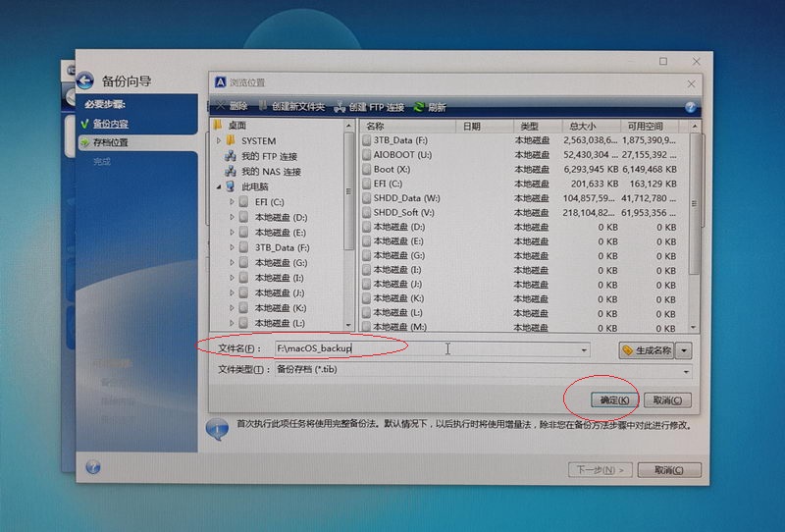
Task: Click the 生成名称 button
Action: (x=647, y=350)
